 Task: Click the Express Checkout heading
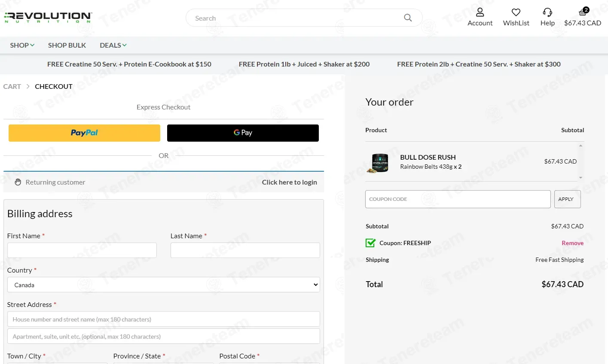point(163,107)
